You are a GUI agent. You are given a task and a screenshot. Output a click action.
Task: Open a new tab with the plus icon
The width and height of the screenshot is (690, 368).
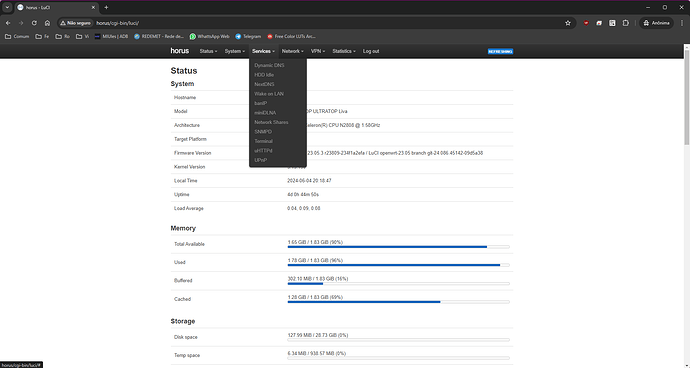coord(106,7)
